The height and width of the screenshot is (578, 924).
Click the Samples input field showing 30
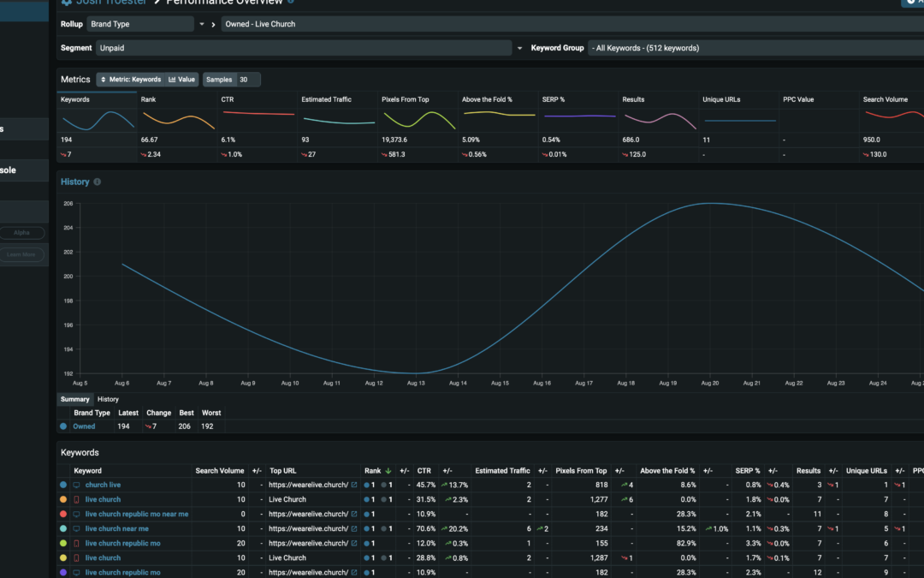(x=247, y=80)
